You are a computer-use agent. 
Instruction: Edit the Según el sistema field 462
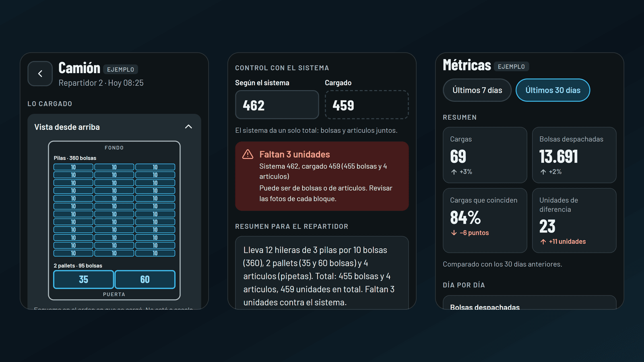[277, 105]
